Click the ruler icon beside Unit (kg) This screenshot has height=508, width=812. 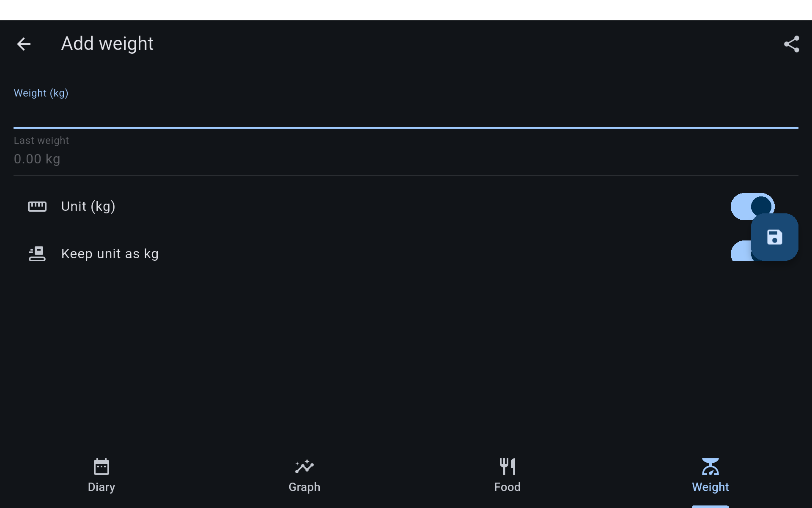37,207
